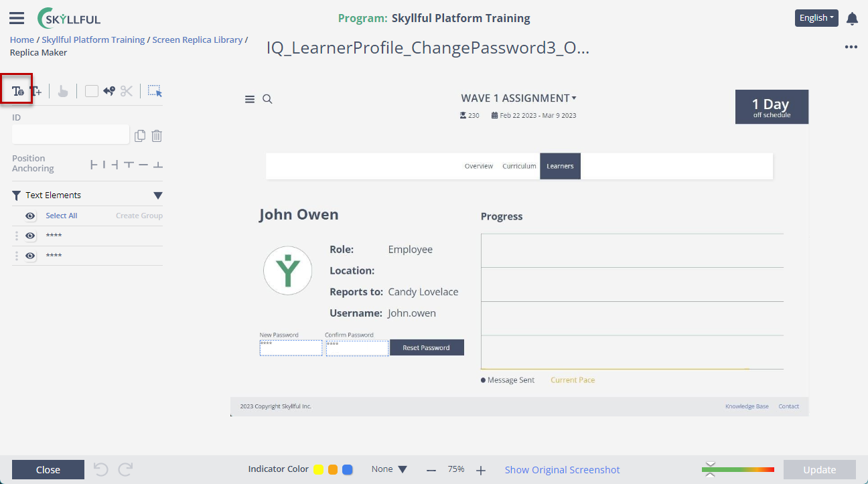Click the 75% zoom value
This screenshot has height=484, width=868.
(456, 469)
